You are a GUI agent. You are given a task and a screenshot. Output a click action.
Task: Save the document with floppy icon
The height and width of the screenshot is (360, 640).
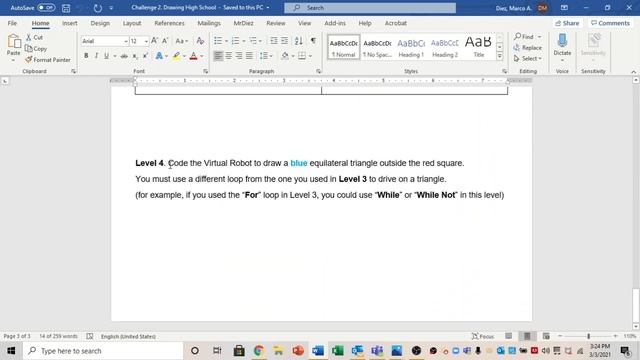[x=66, y=8]
